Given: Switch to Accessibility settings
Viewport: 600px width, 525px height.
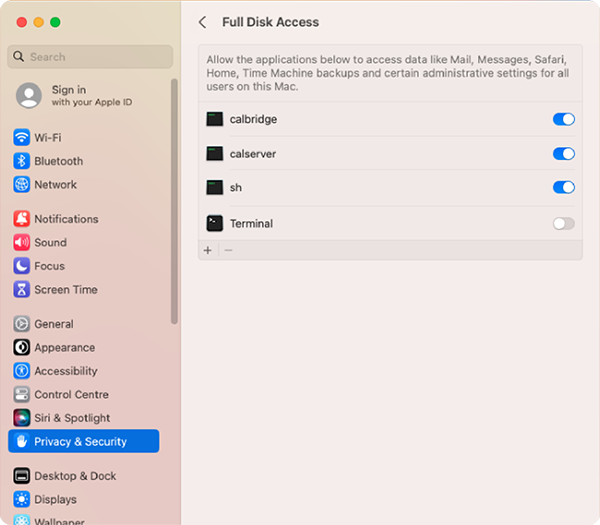Looking at the screenshot, I should click(x=65, y=371).
